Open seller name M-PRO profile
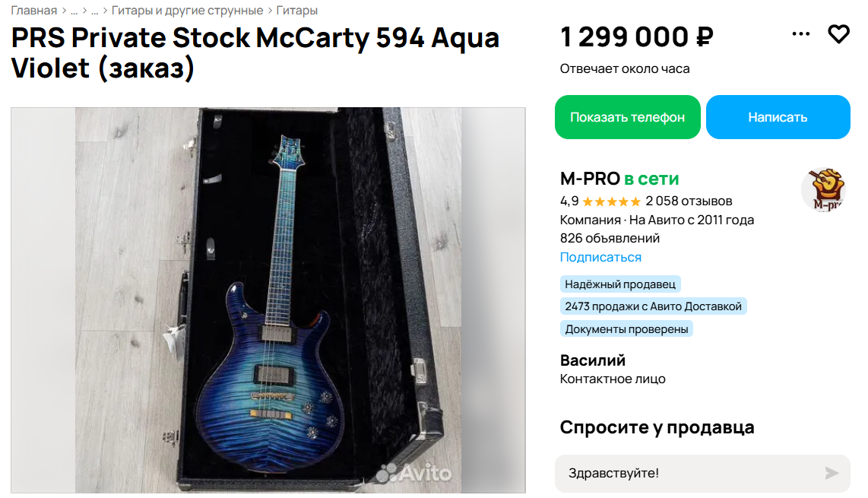 tap(590, 179)
